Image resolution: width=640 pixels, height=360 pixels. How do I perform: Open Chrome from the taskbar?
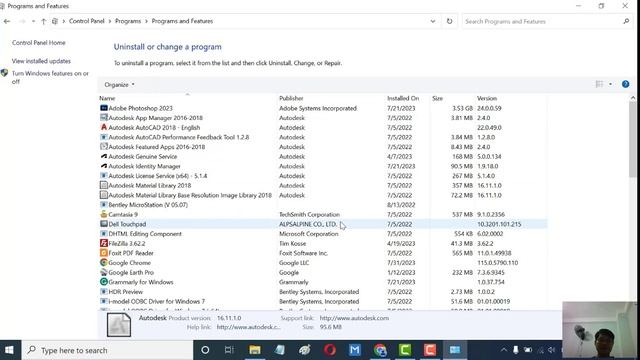[x=380, y=350]
